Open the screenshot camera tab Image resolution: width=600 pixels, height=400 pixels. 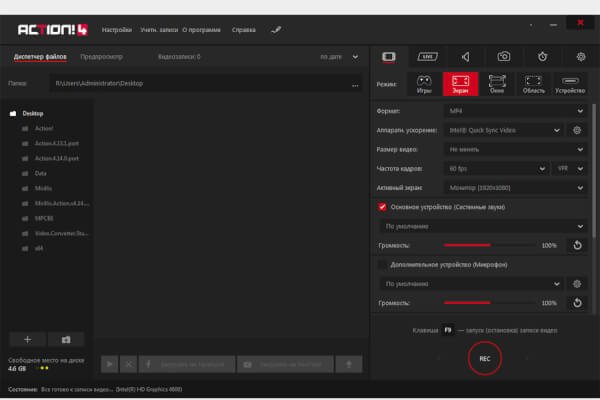coord(504,57)
